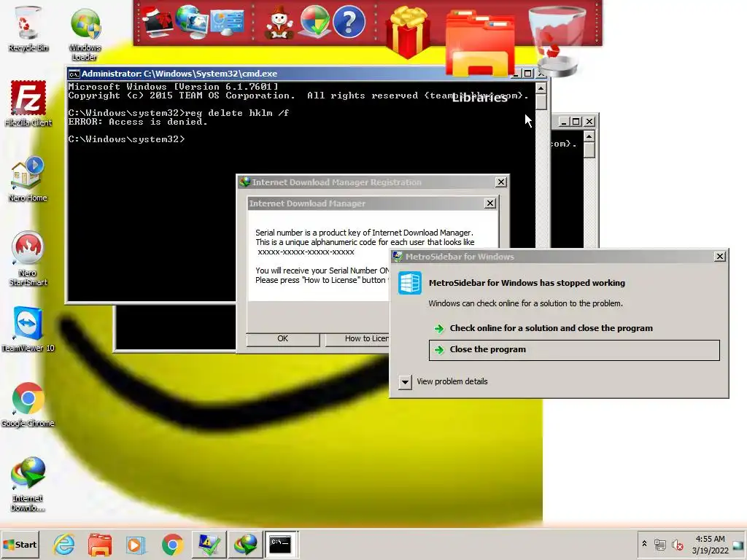Click the scroll-up arrow in background cmd window
This screenshot has height=560, width=747.
click(x=589, y=136)
